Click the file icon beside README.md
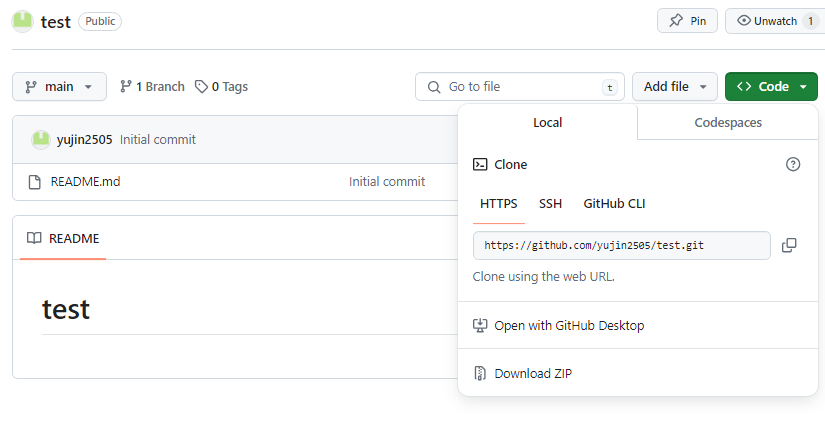 point(35,182)
